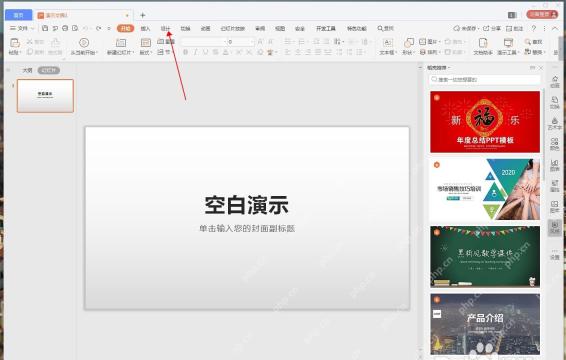
Task: Click the Picture (图片) ribbon icon
Action: tap(422, 42)
